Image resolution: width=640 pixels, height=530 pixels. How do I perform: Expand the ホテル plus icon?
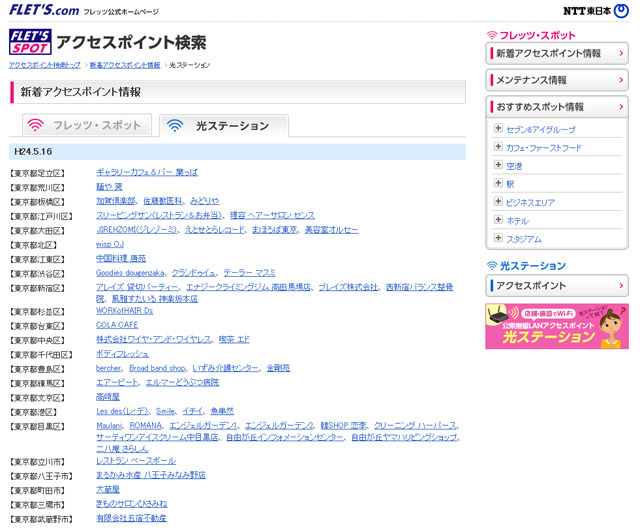[498, 219]
